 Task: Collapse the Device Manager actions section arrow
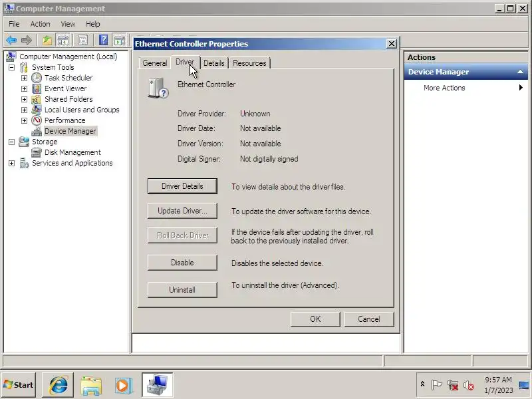pyautogui.click(x=520, y=72)
